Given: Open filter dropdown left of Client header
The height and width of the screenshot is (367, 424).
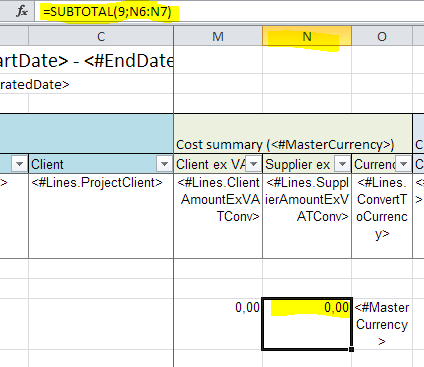Looking at the screenshot, I should [x=19, y=164].
